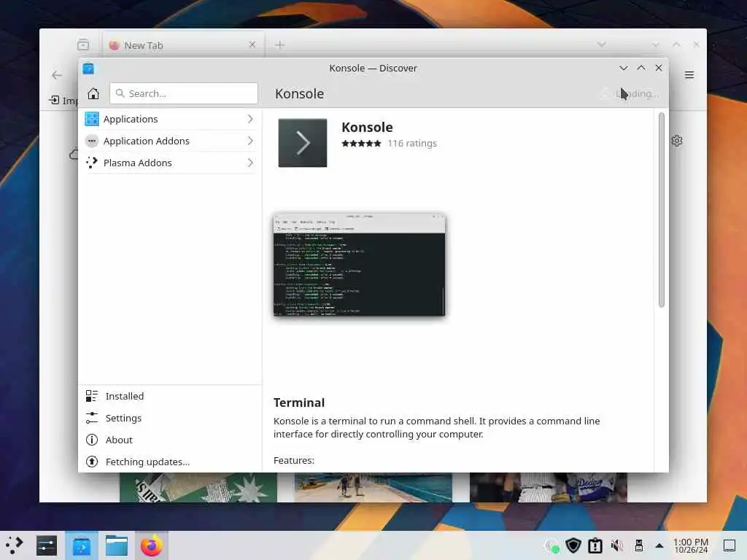Click the Discover taskbar icon
Image resolution: width=747 pixels, height=560 pixels.
pyautogui.click(x=82, y=545)
